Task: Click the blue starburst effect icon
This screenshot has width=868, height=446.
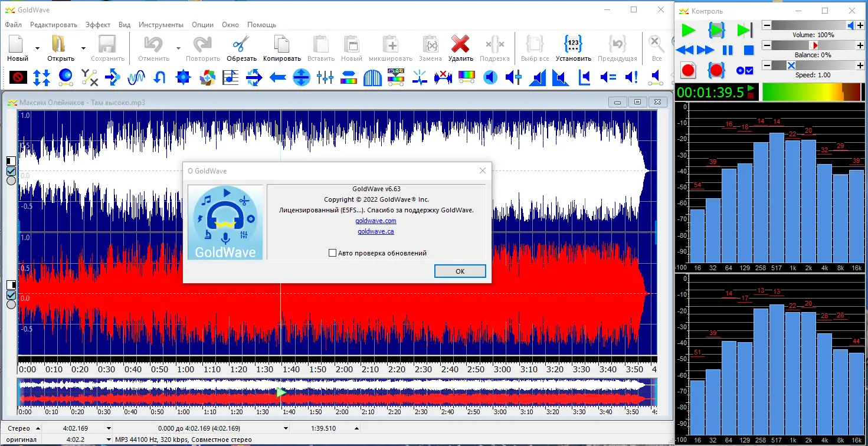Action: [x=184, y=77]
